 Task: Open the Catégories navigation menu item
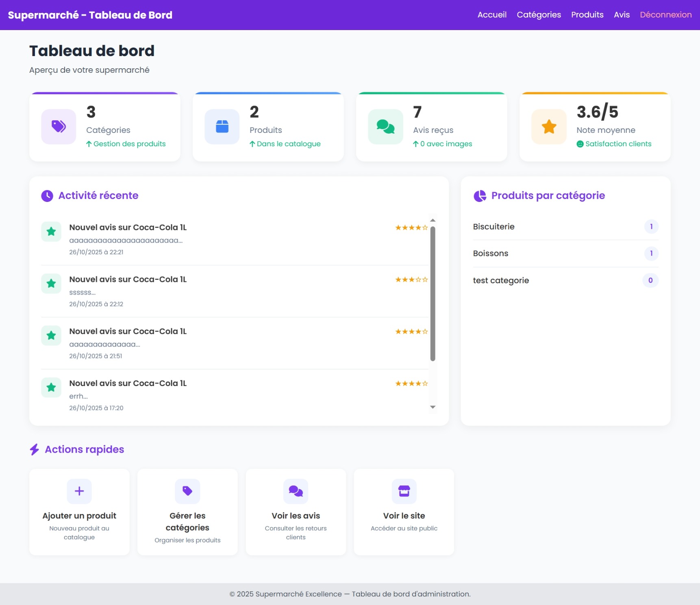click(539, 15)
